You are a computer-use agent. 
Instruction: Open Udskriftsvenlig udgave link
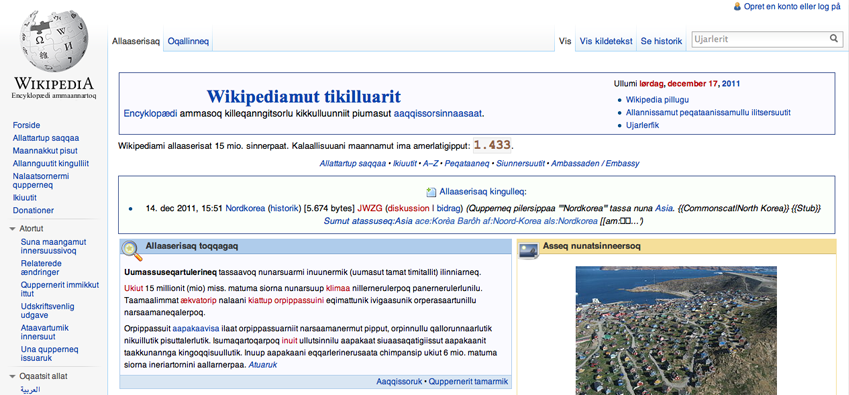click(47, 311)
